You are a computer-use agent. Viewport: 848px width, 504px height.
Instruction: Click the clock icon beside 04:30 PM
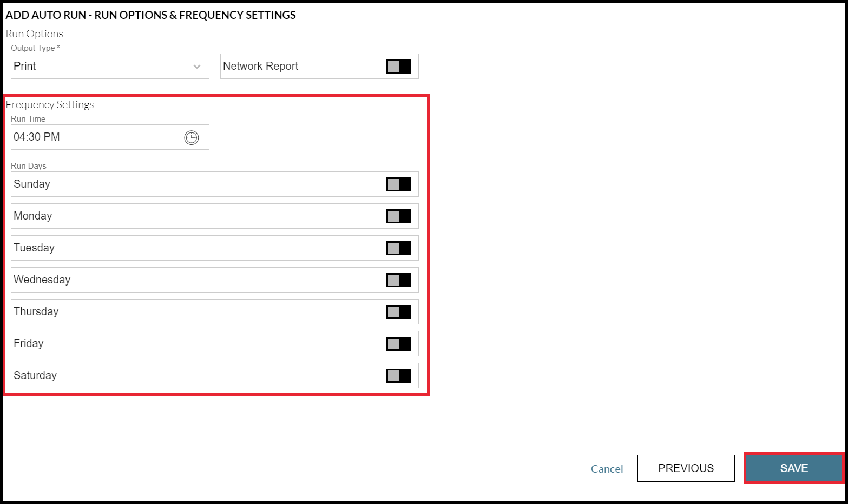190,137
